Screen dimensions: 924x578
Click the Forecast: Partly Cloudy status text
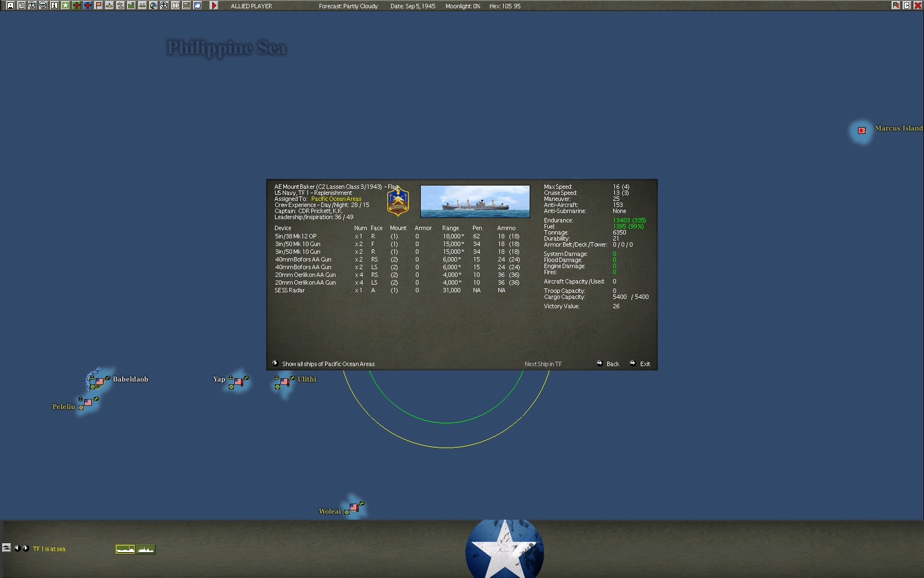tap(348, 6)
